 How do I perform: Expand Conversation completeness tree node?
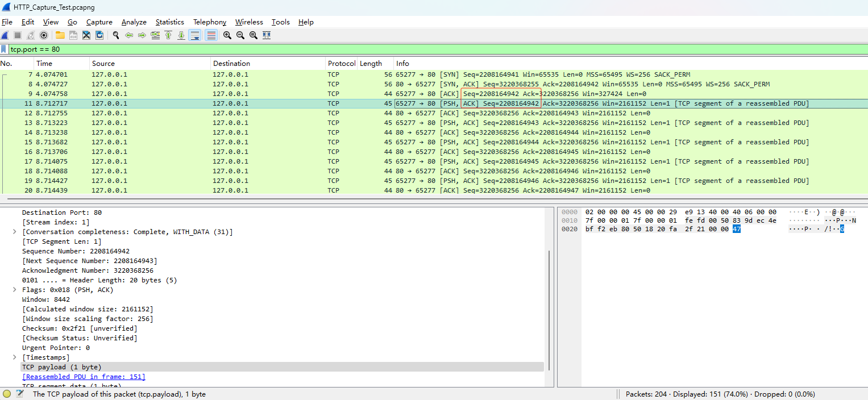click(x=14, y=232)
